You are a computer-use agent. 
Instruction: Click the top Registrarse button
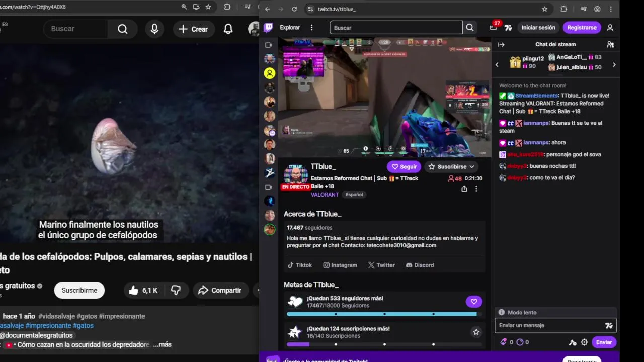click(582, 28)
